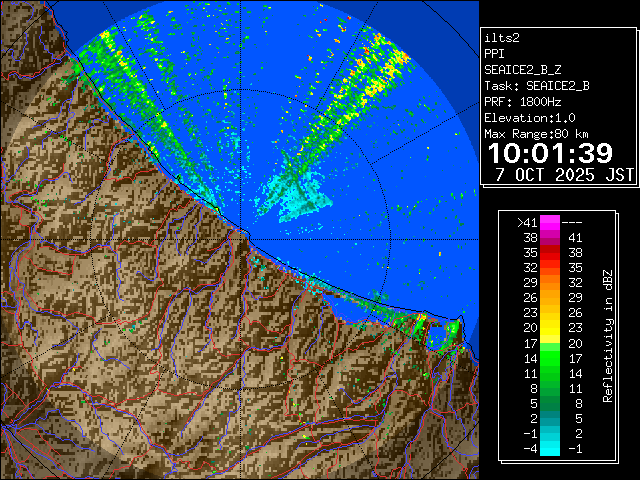
Task: Click the 10:01:39 timestamp display
Action: pos(551,153)
